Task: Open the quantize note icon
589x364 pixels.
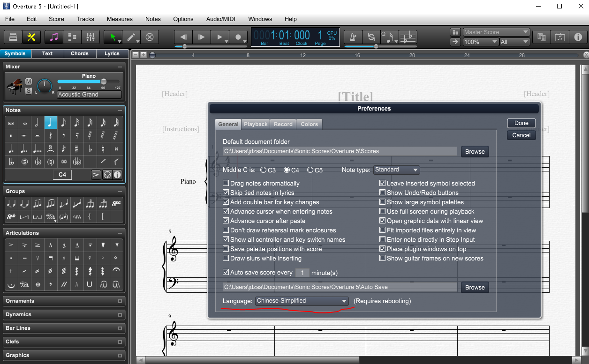Action: click(x=389, y=37)
